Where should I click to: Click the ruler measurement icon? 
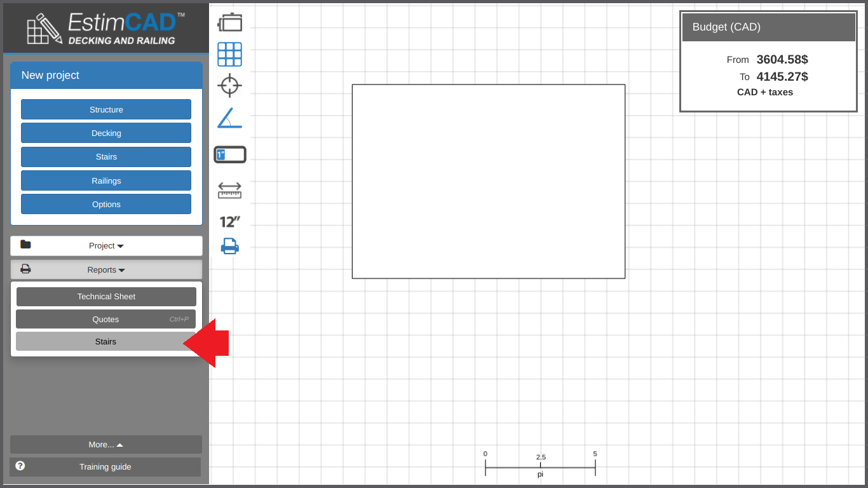point(229,190)
